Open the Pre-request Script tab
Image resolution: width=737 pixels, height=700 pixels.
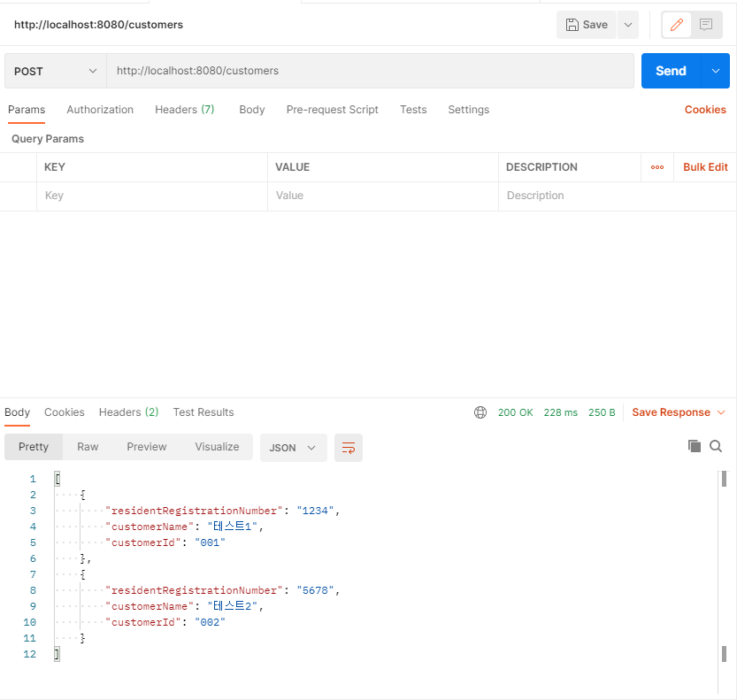click(333, 110)
